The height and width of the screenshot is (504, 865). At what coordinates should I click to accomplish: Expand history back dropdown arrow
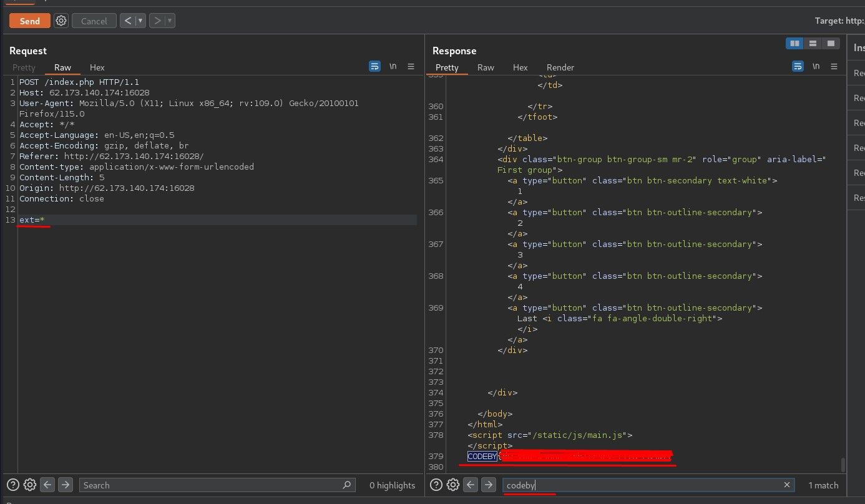click(x=140, y=21)
